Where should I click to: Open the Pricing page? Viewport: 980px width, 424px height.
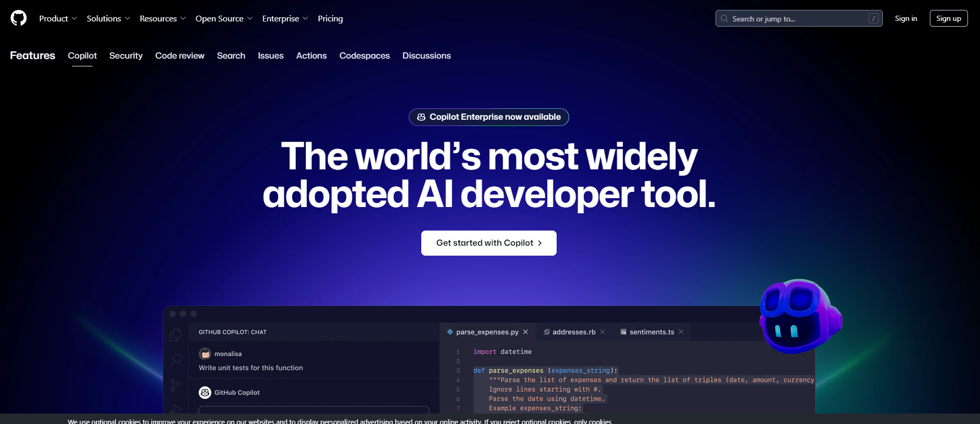(330, 18)
